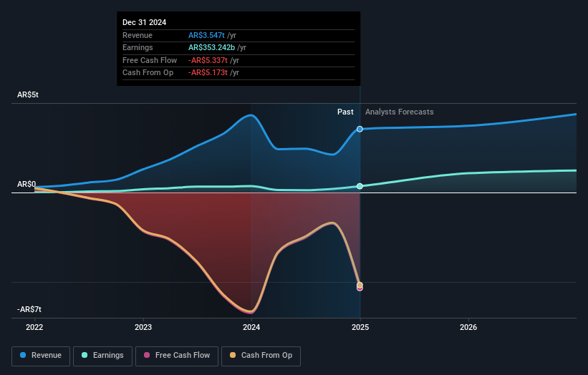
Task: Click the Analysts Forecasts label
Action: [x=400, y=112]
